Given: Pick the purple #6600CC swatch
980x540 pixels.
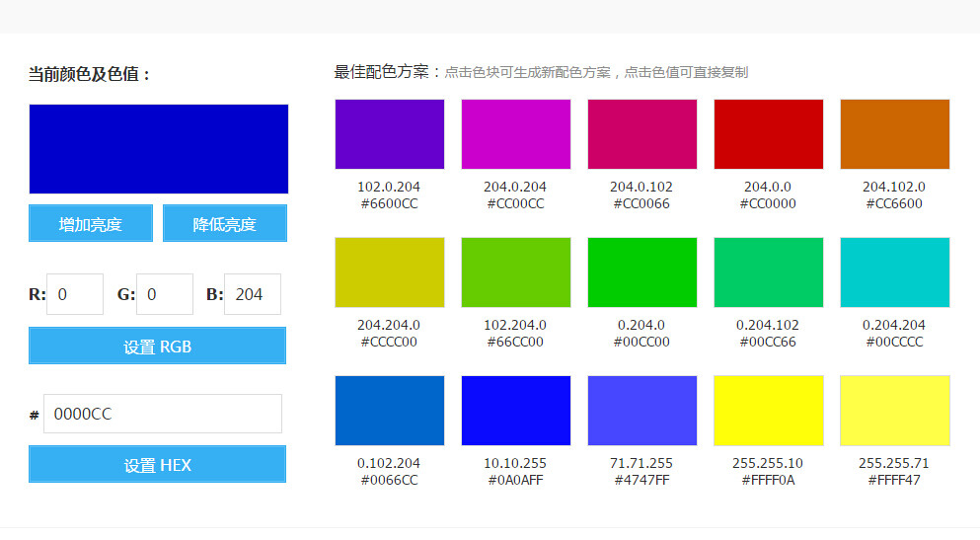Looking at the screenshot, I should [x=389, y=134].
